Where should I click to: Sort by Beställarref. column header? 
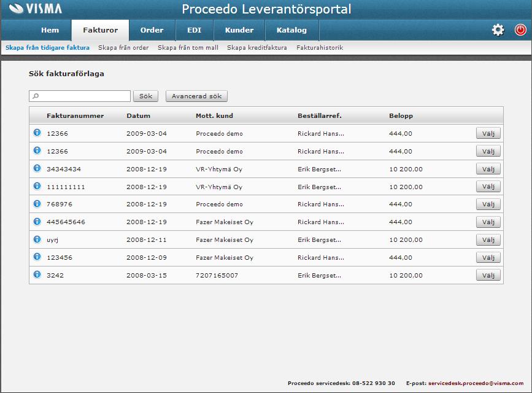point(320,115)
